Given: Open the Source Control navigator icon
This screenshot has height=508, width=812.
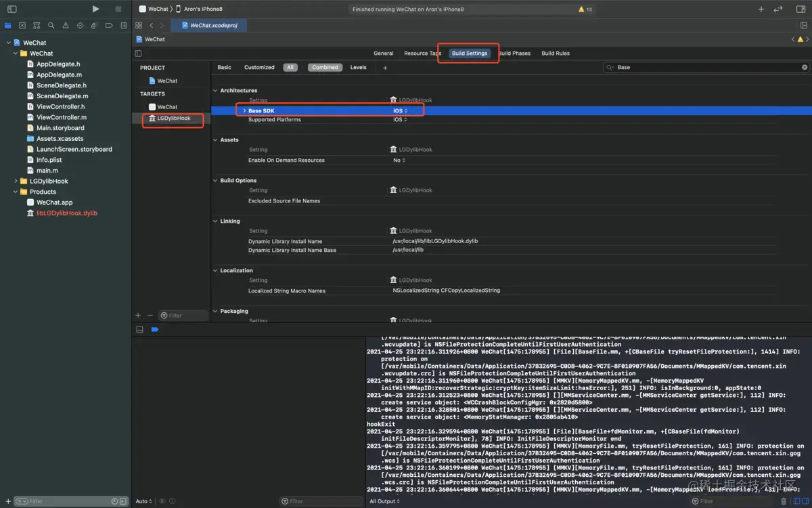Looking at the screenshot, I should (x=22, y=25).
